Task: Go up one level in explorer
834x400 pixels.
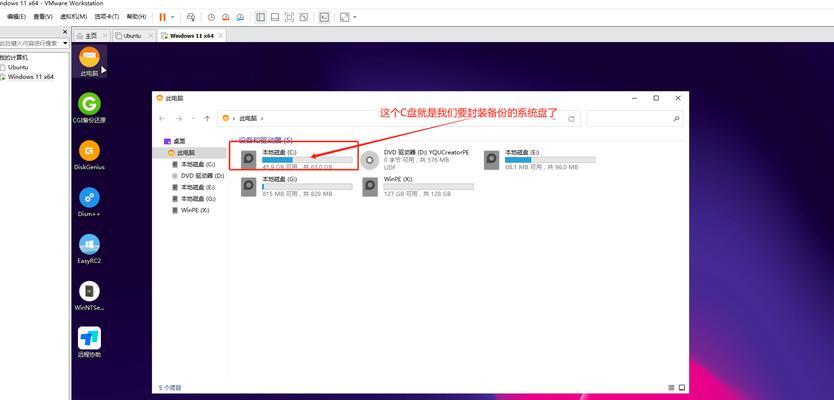Action: pos(207,119)
